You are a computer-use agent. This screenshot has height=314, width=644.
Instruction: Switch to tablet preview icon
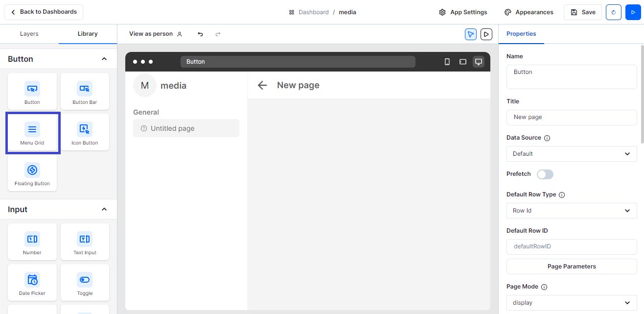click(462, 62)
